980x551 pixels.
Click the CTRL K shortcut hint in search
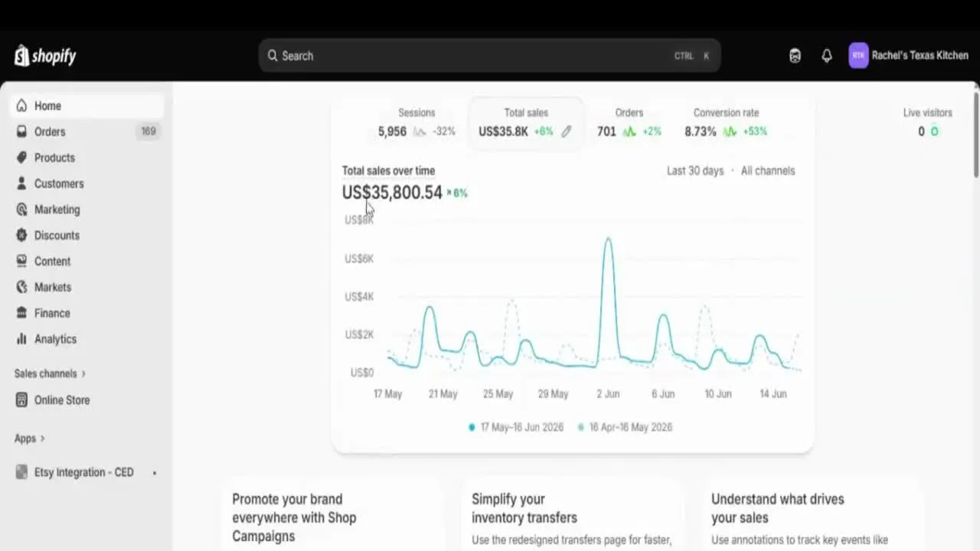tap(692, 56)
